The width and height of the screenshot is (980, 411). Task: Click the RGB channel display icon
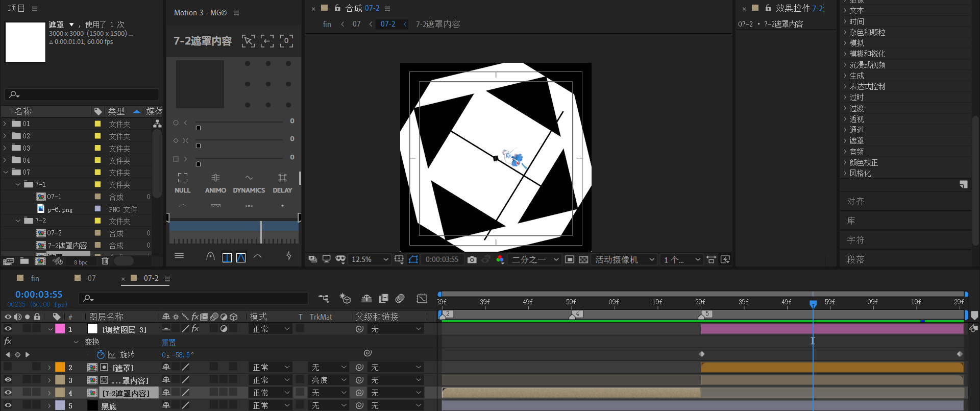point(500,259)
